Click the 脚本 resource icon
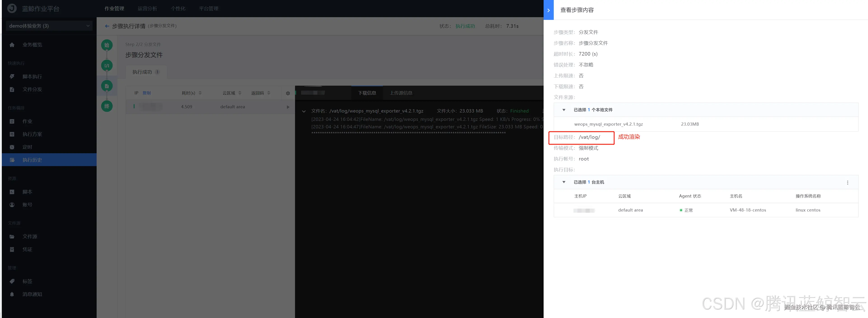Image resolution: width=868 pixels, height=318 pixels. (12, 192)
